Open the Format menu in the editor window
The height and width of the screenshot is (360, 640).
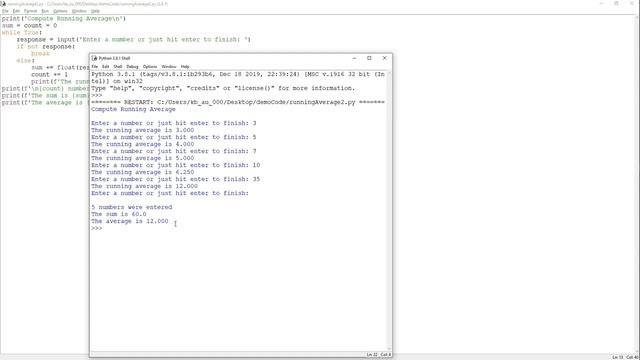(31, 11)
